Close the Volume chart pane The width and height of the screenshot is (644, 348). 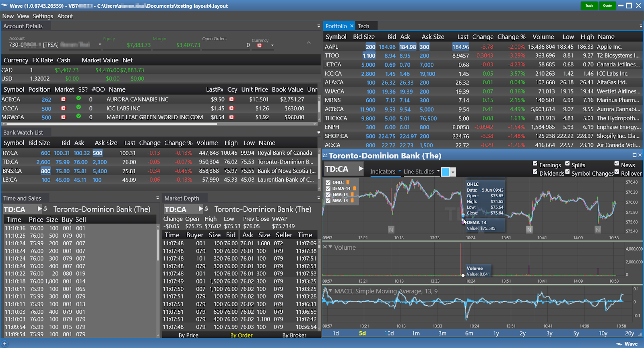tap(325, 247)
